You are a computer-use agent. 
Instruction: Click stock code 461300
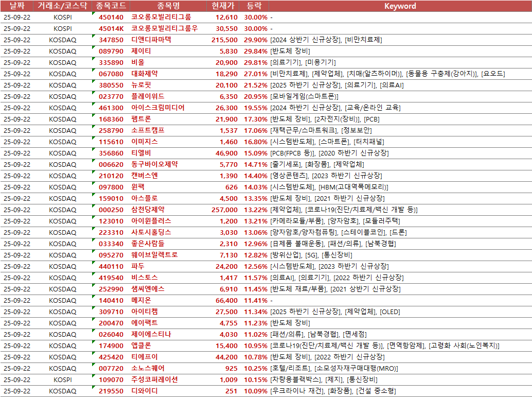pyautogui.click(x=111, y=108)
